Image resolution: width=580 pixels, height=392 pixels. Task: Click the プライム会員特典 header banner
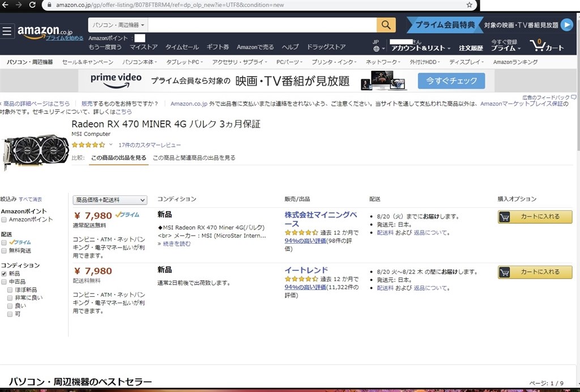click(x=445, y=25)
